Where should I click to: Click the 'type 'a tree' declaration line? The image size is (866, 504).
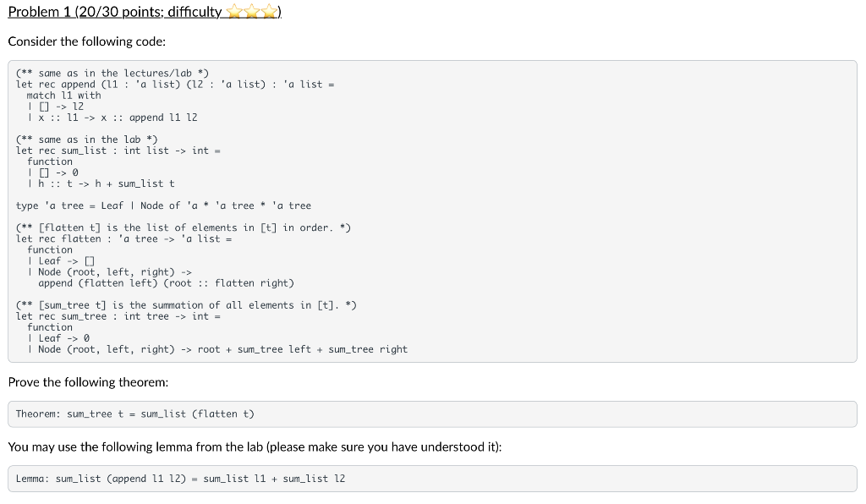click(163, 205)
